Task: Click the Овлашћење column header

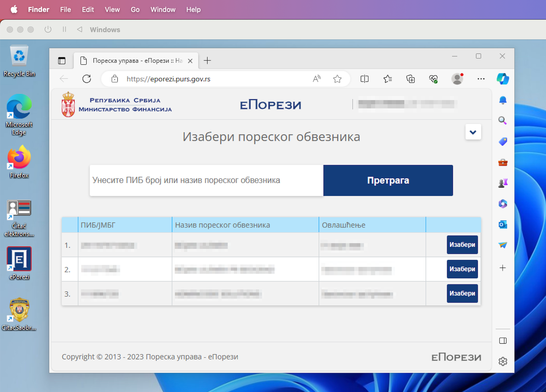Action: [x=372, y=225]
